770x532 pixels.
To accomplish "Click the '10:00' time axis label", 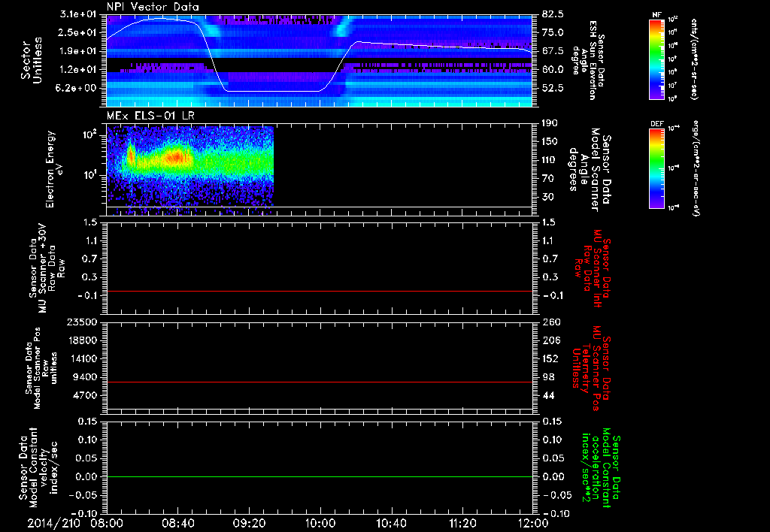I will tap(320, 523).
